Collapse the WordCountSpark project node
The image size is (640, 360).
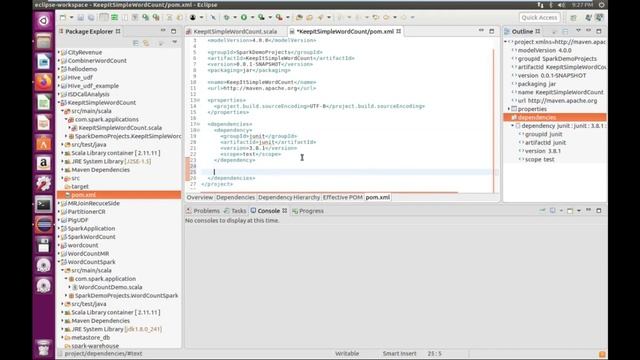59,262
